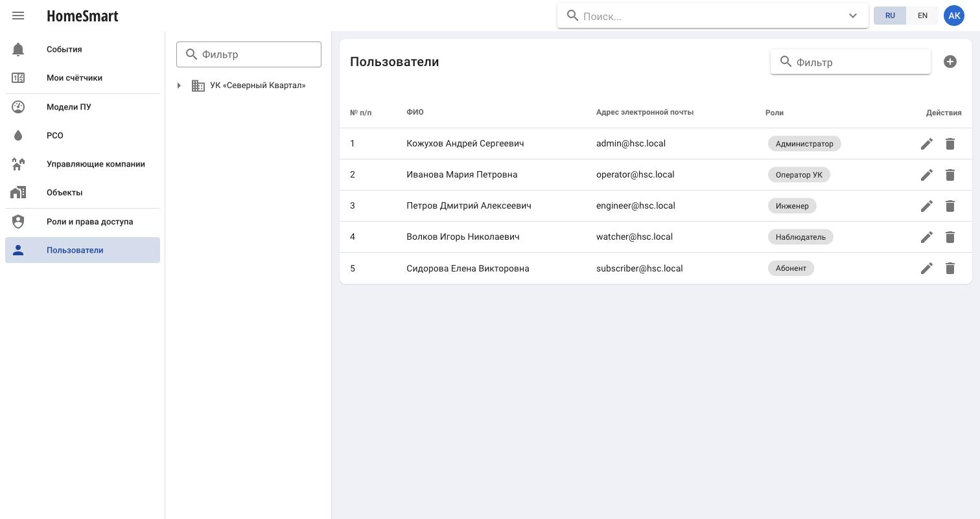Click the Абонент role chip
The width and height of the screenshot is (980, 519).
[791, 268]
